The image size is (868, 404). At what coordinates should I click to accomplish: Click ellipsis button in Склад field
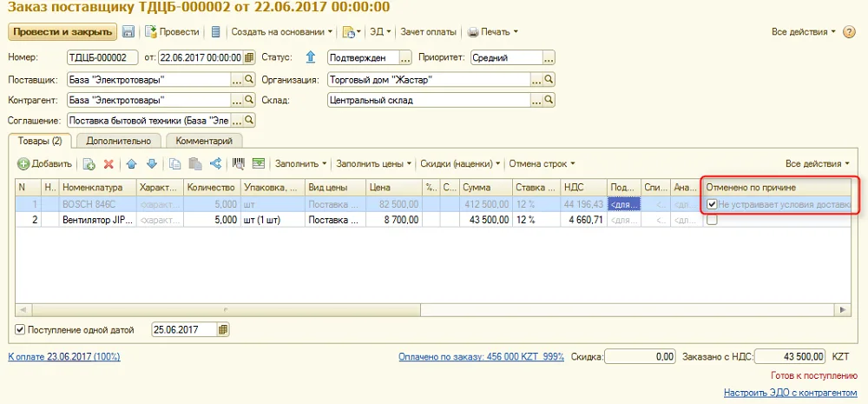(x=536, y=100)
